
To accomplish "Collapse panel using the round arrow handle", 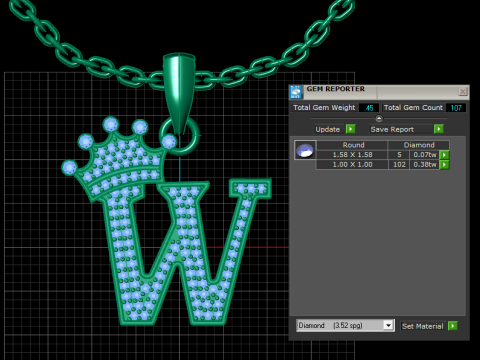I will pyautogui.click(x=379, y=118).
